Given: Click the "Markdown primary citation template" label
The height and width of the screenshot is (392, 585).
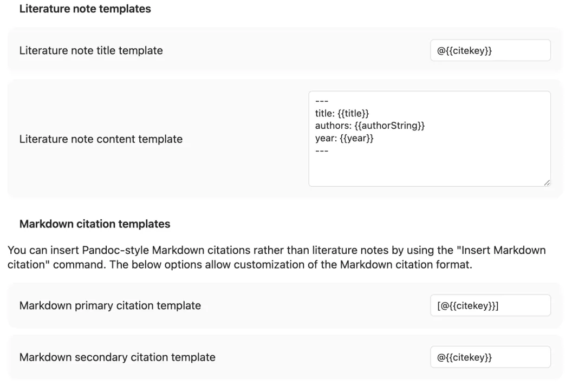Looking at the screenshot, I should (110, 305).
